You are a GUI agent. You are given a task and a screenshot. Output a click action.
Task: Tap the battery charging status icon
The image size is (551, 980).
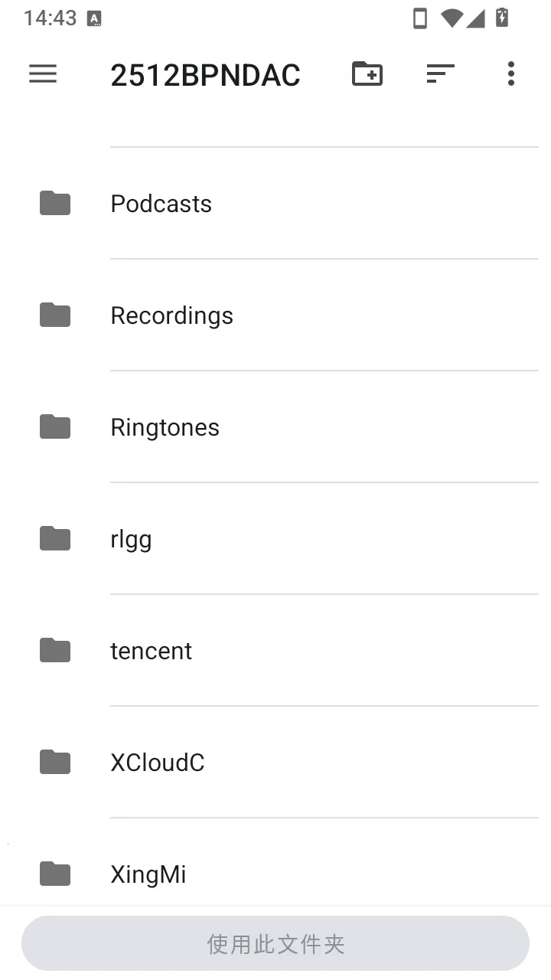(502, 18)
